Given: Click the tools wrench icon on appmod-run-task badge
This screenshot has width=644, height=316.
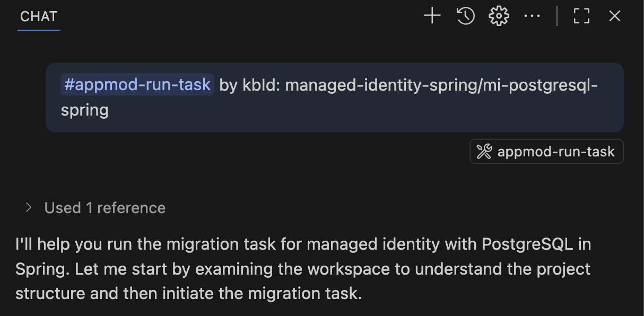Looking at the screenshot, I should [x=485, y=152].
